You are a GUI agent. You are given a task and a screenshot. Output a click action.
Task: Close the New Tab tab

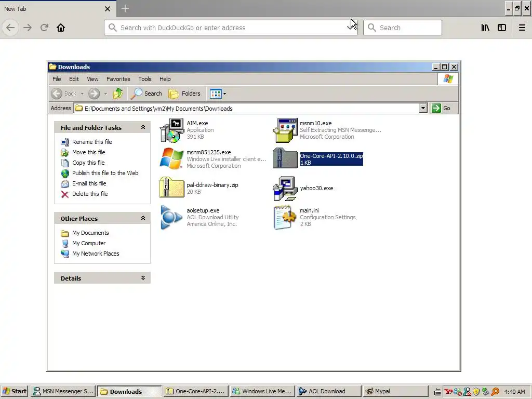coord(108,9)
